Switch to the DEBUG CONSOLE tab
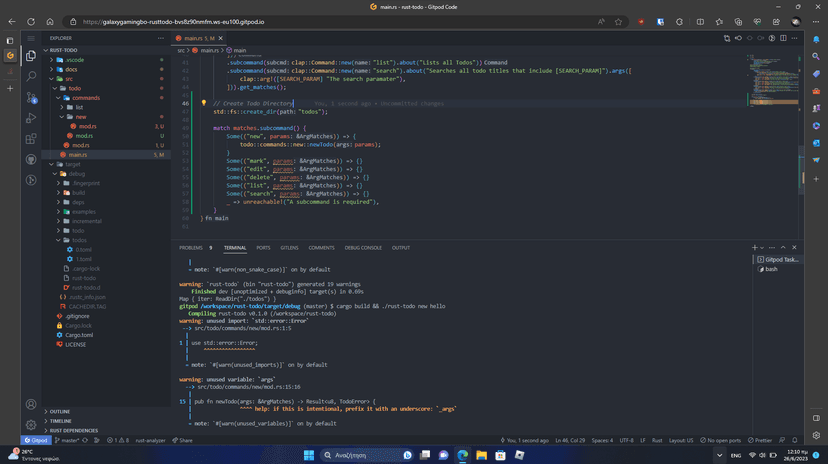Image resolution: width=828 pixels, height=464 pixels. point(363,247)
